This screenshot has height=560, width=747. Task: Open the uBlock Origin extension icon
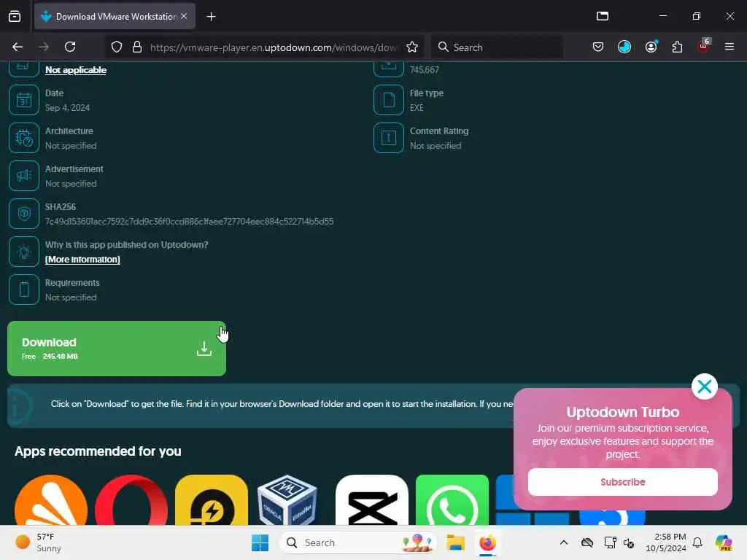click(704, 46)
